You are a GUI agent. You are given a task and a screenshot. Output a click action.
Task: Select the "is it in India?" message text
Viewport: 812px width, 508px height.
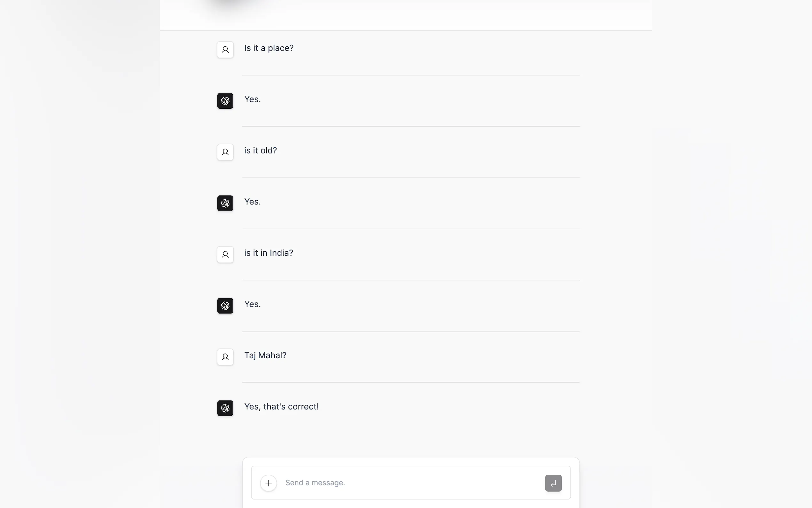coord(269,253)
